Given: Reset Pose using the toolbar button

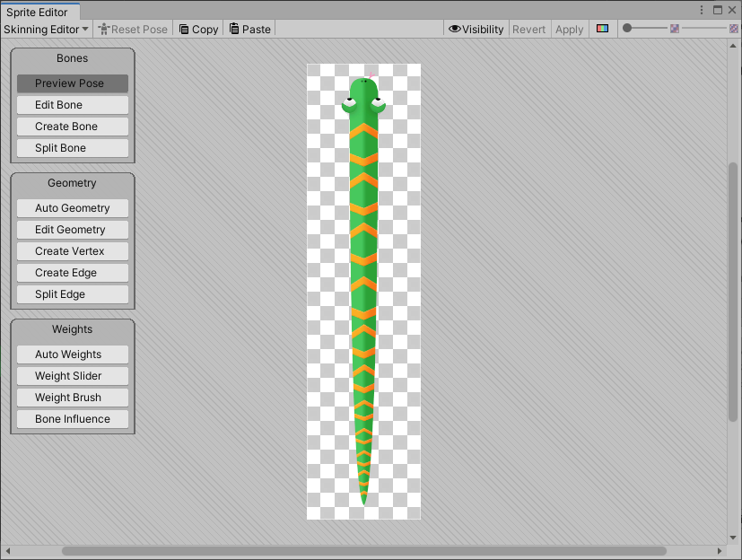Looking at the screenshot, I should 133,29.
